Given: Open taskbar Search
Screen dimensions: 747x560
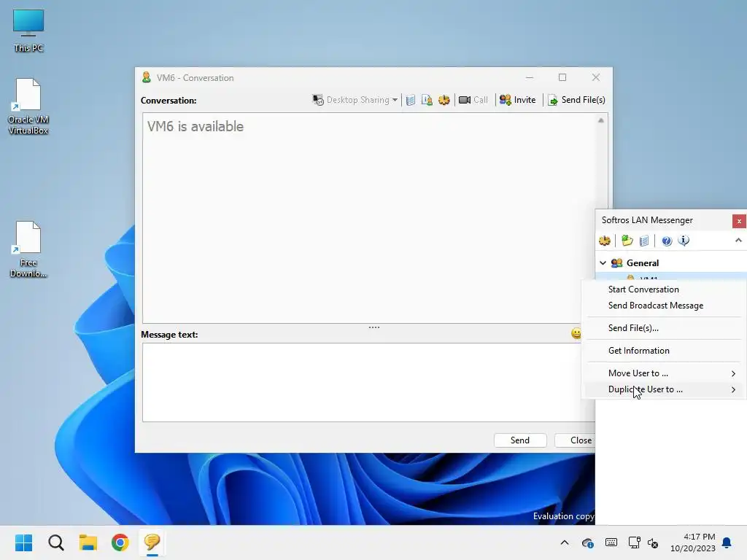Looking at the screenshot, I should point(55,542).
